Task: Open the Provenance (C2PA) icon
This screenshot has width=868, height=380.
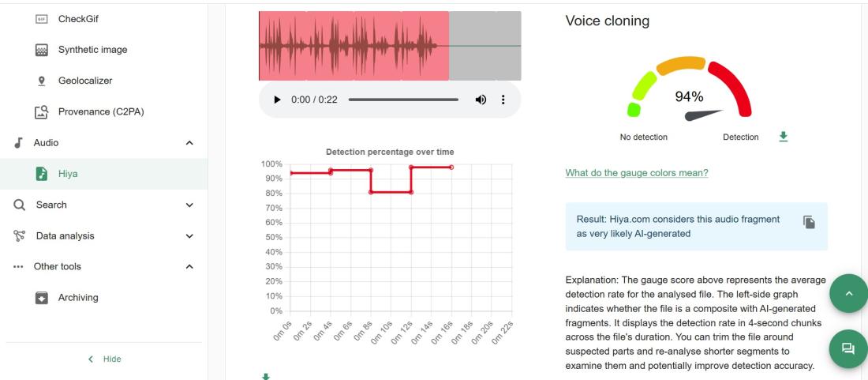Action: (43, 112)
